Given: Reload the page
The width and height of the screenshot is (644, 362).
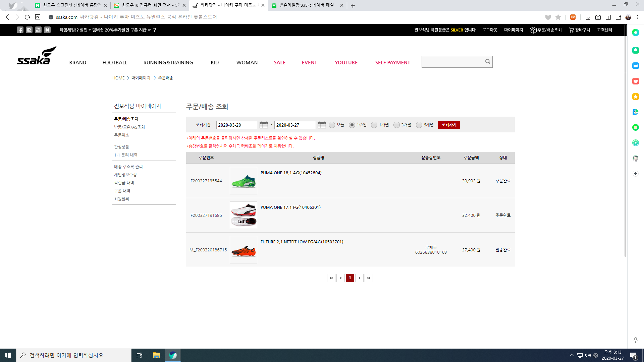Looking at the screenshot, I should (x=28, y=17).
